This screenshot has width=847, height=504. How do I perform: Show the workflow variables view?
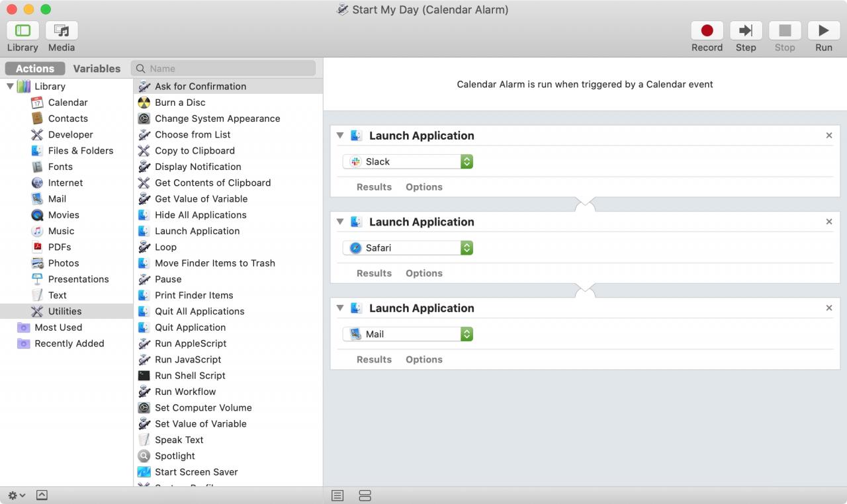(x=365, y=495)
